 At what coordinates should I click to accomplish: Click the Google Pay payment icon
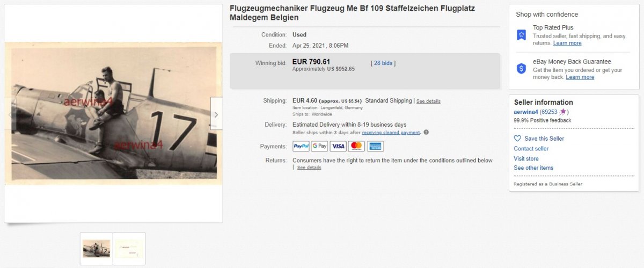click(319, 146)
